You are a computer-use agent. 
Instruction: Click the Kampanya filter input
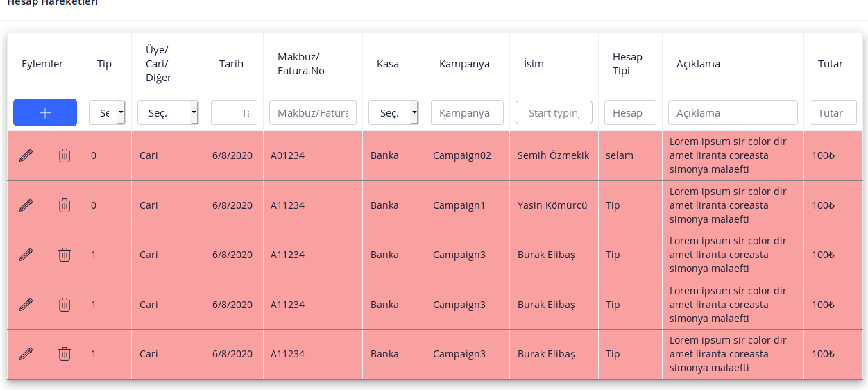point(467,112)
